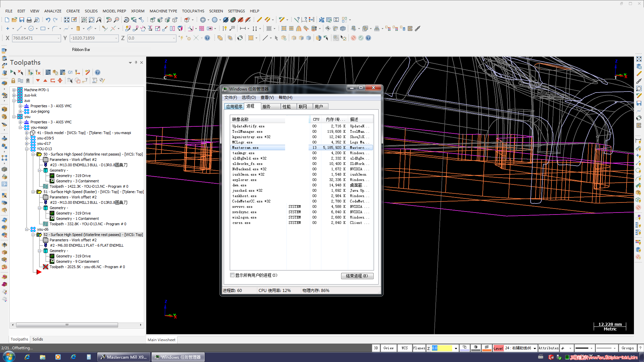
Task: Click the lock toggle icon in Toolpaths toolbar
Action: 13,80
